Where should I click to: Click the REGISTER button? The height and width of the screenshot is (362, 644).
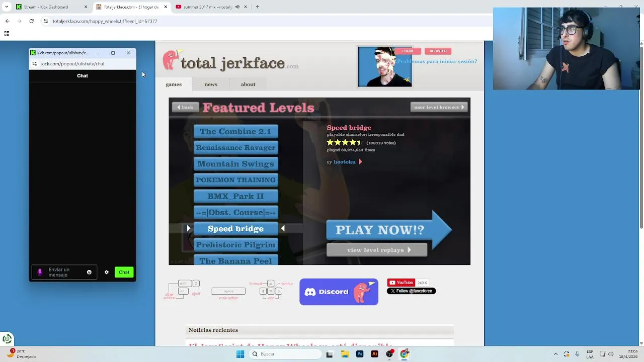(x=438, y=51)
